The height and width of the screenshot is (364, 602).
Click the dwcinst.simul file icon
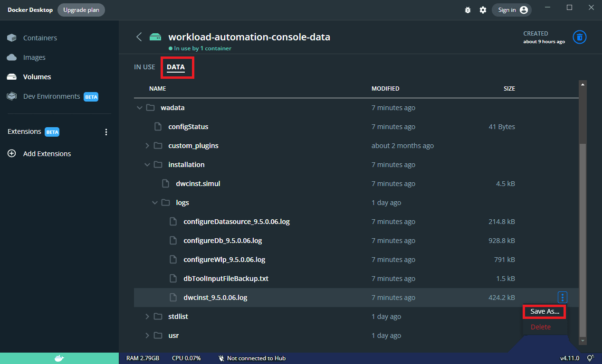tap(165, 184)
